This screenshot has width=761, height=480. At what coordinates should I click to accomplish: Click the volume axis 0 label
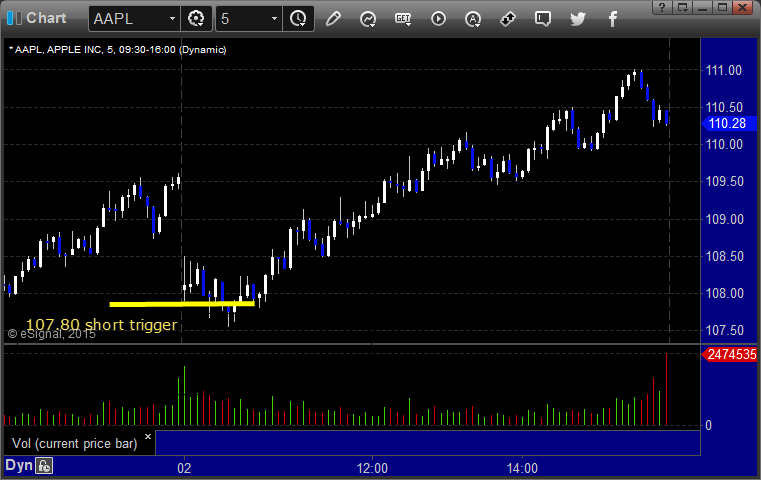tap(709, 426)
